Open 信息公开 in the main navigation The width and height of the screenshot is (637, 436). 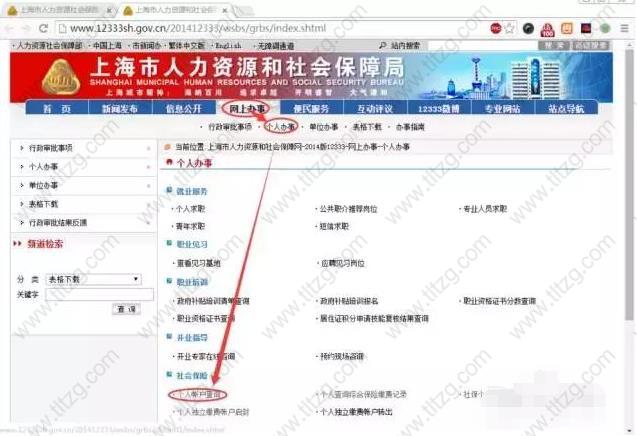tap(184, 108)
